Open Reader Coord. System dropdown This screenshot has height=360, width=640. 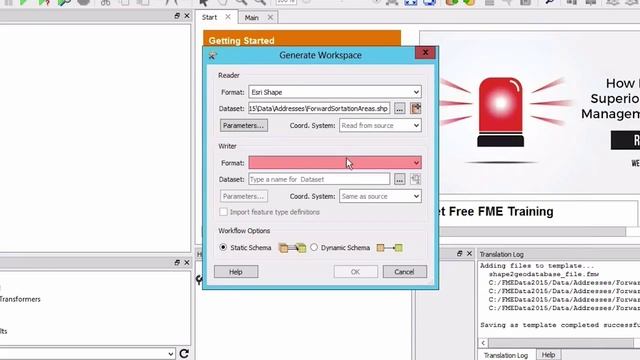[380, 125]
